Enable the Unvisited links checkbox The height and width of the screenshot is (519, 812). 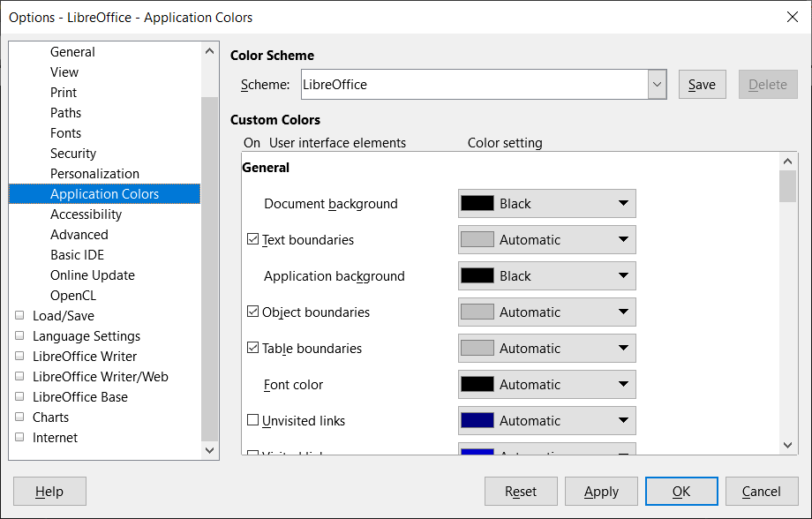tap(252, 420)
